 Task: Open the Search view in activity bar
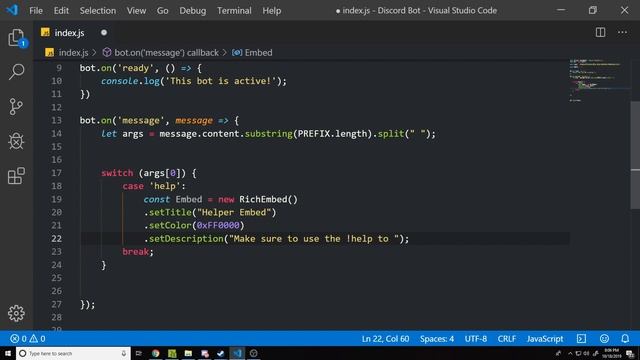[x=16, y=71]
